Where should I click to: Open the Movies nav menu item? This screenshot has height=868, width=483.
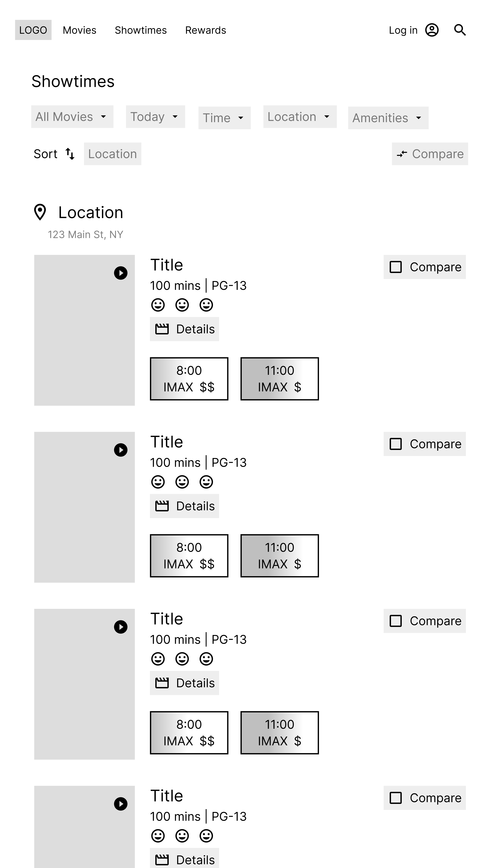(80, 30)
